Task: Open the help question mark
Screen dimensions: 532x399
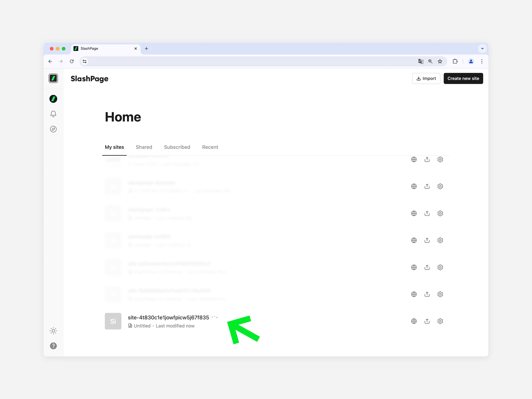Action: click(53, 346)
